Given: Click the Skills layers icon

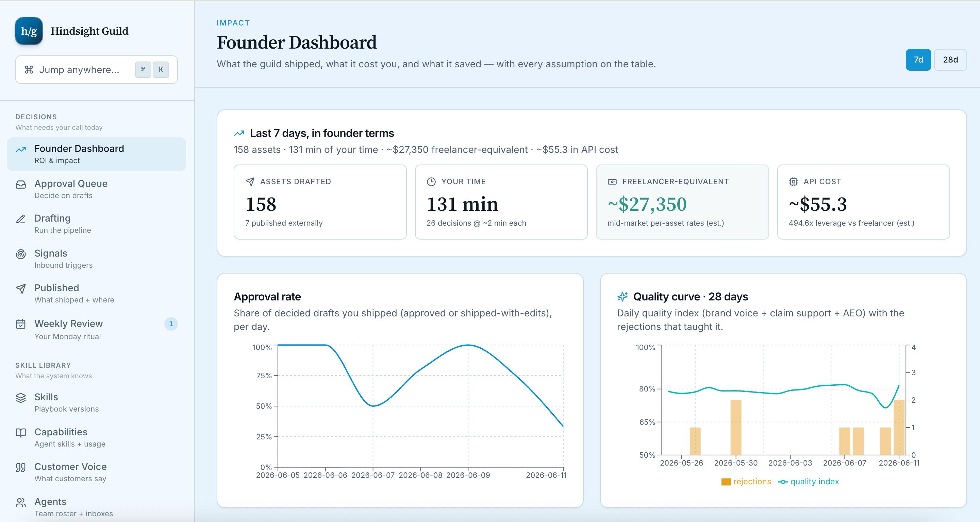Looking at the screenshot, I should 21,398.
